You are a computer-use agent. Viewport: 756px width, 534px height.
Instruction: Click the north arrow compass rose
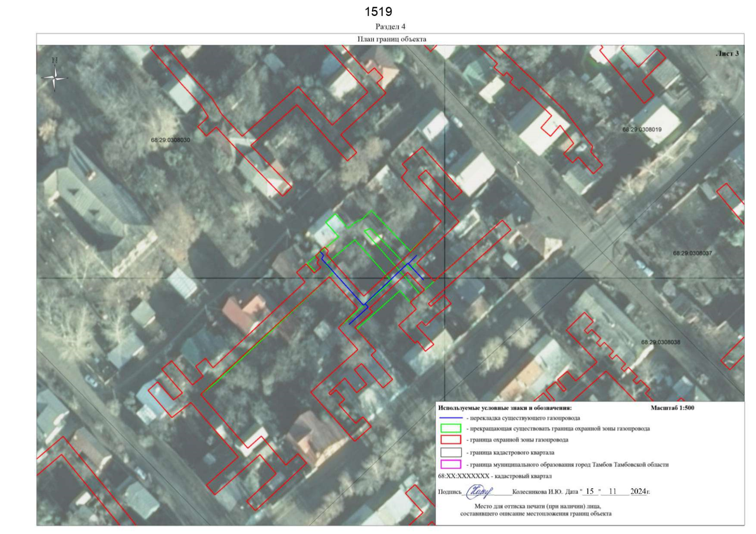tap(55, 77)
